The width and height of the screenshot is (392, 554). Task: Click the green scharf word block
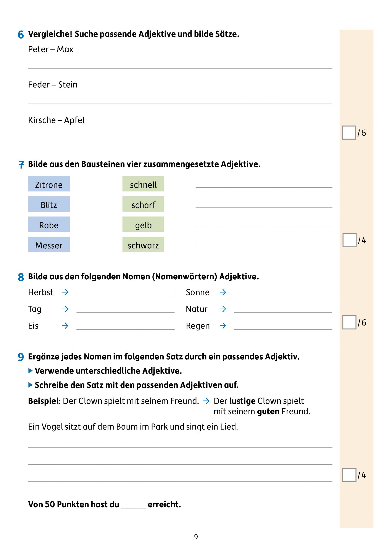(x=143, y=204)
